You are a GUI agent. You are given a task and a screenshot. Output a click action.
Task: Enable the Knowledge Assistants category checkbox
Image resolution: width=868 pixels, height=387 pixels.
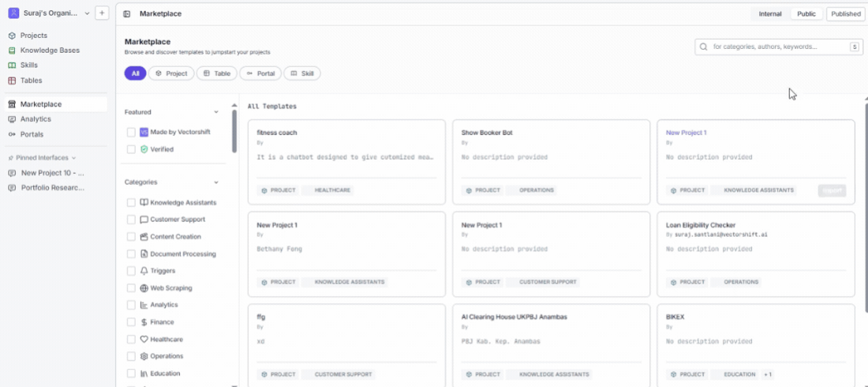click(131, 203)
